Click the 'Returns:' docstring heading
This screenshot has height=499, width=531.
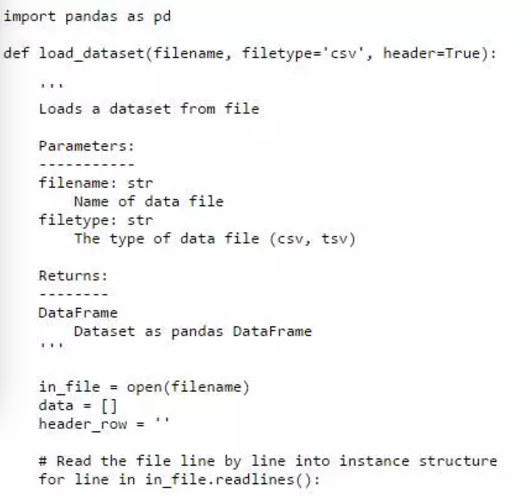point(73,276)
